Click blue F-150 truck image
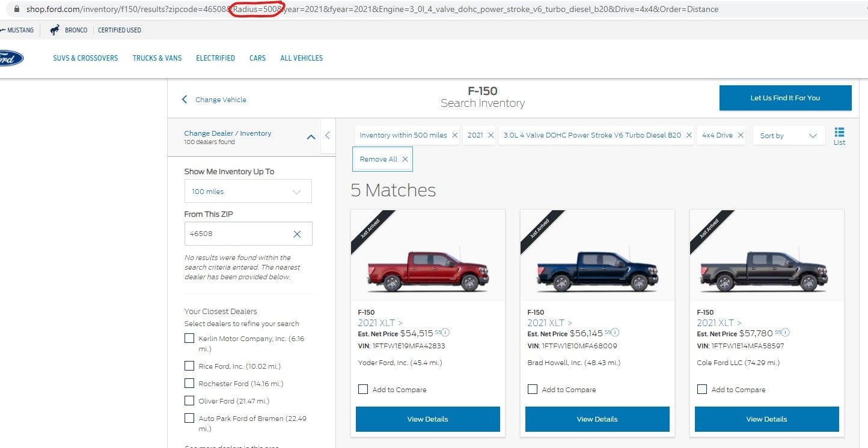The image size is (868, 448). tap(598, 269)
